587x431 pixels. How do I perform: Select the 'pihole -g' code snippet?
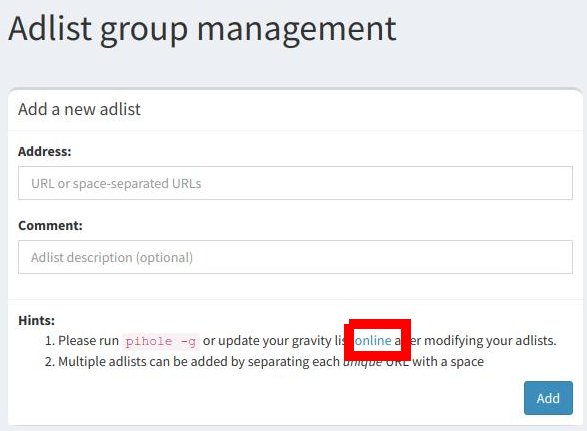(161, 341)
